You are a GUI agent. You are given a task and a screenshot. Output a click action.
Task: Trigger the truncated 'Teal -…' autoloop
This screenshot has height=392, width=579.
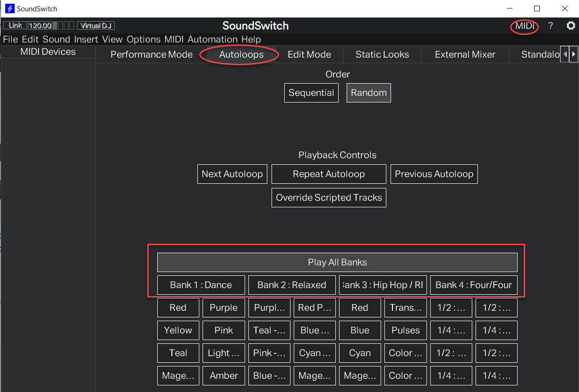269,330
